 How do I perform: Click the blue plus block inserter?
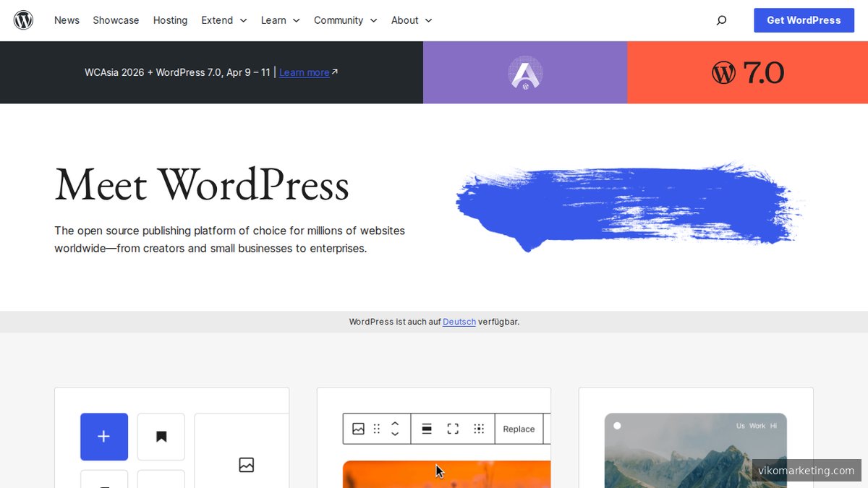[103, 437]
